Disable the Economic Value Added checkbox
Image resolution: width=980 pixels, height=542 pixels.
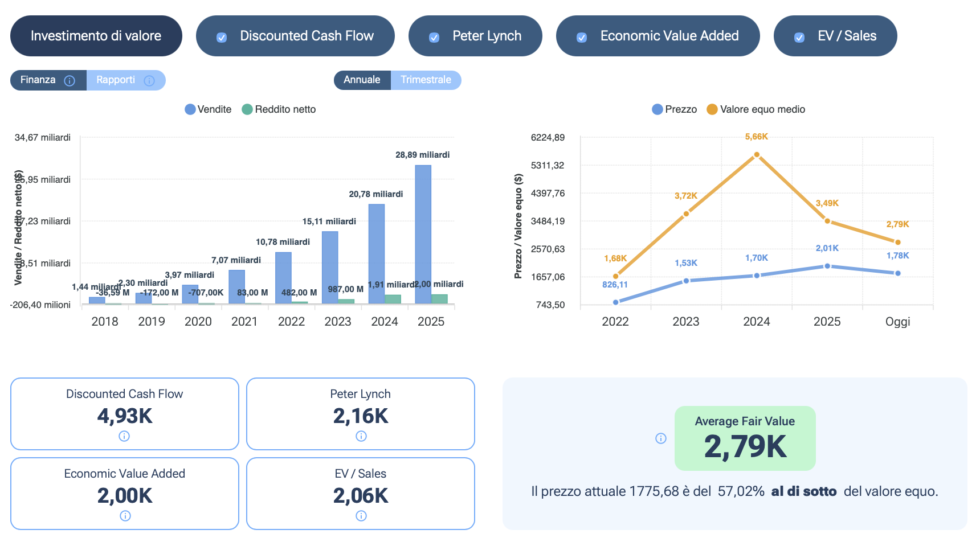[x=582, y=38]
